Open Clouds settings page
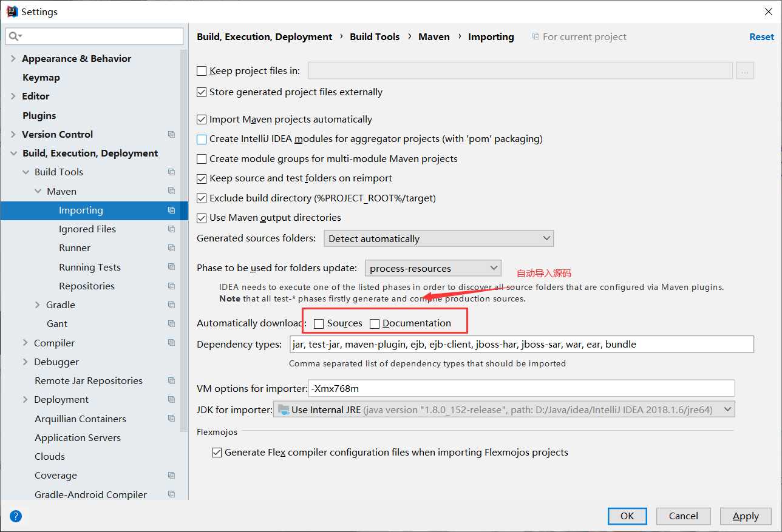782x532 pixels. pos(50,456)
